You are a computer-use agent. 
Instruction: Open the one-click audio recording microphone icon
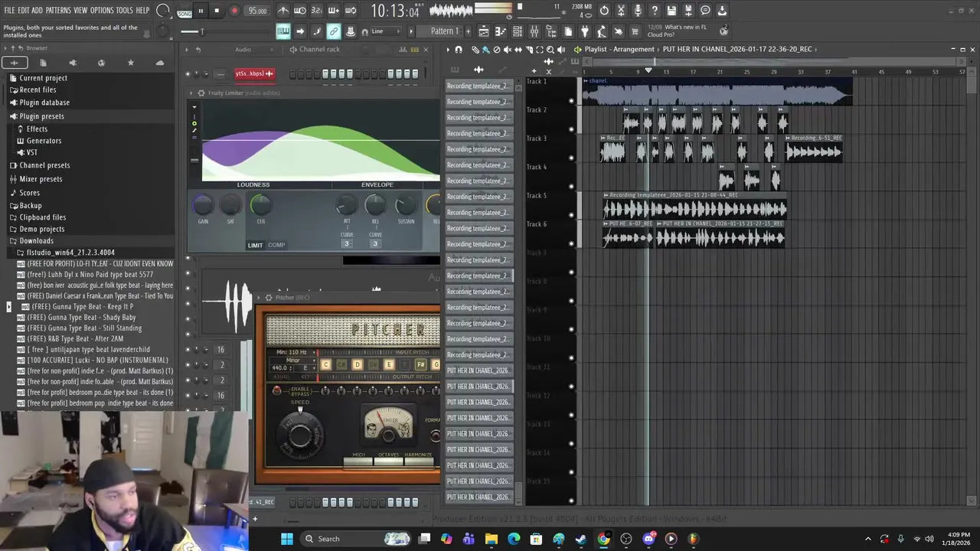point(638,11)
